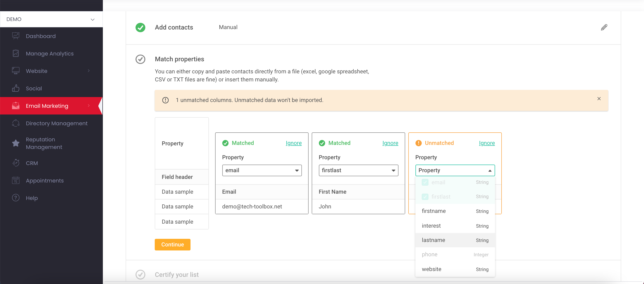Screen dimensions: 644x284
Task: Click the pencil edit icon for Add contacts
Action: (604, 27)
